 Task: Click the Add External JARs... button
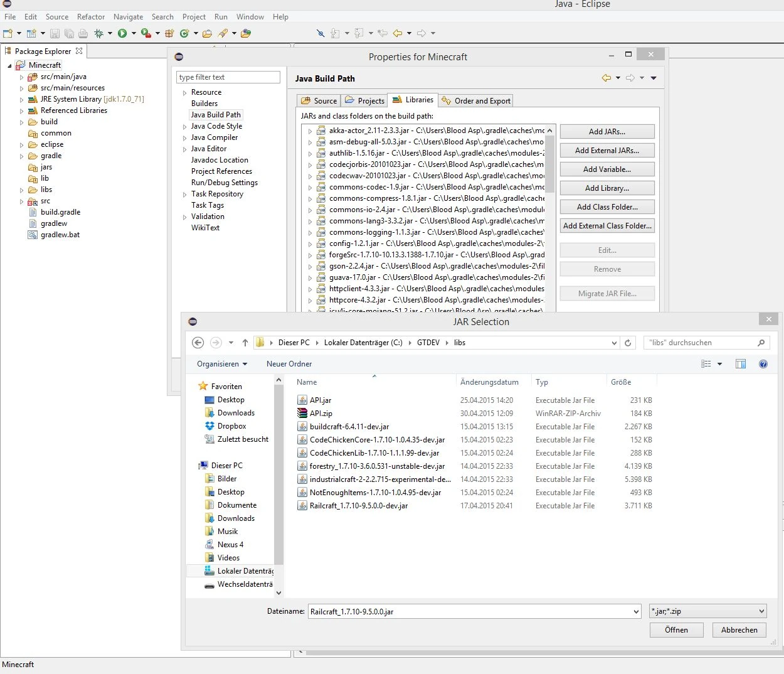coord(607,151)
